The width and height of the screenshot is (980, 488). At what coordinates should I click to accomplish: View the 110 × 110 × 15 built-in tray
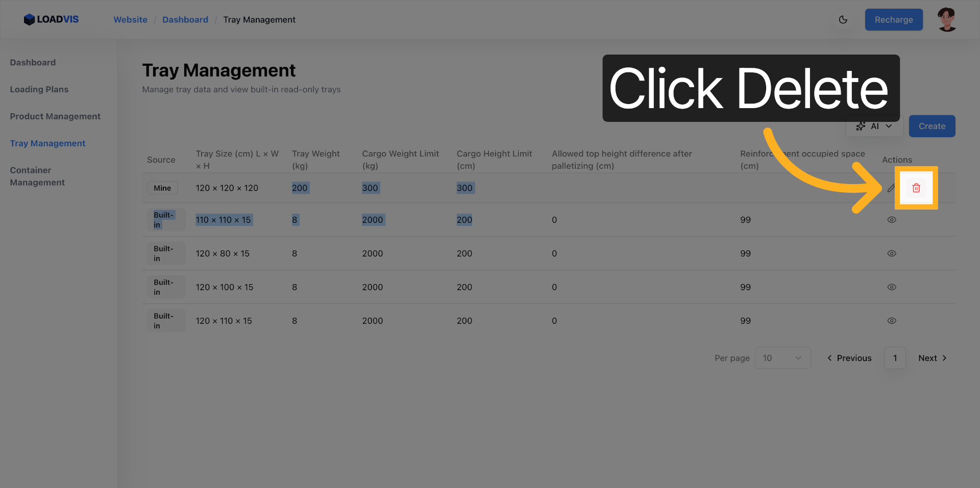pos(891,220)
